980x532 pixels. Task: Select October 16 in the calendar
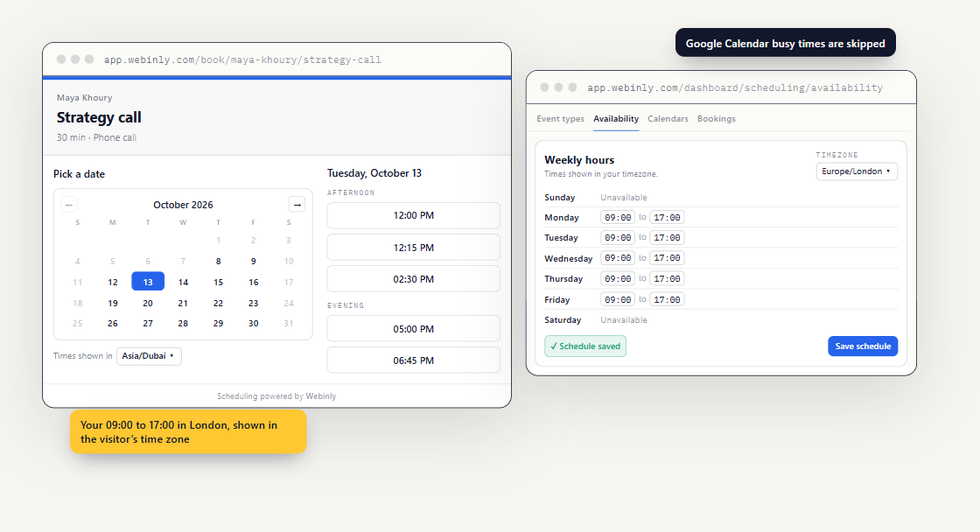(253, 282)
